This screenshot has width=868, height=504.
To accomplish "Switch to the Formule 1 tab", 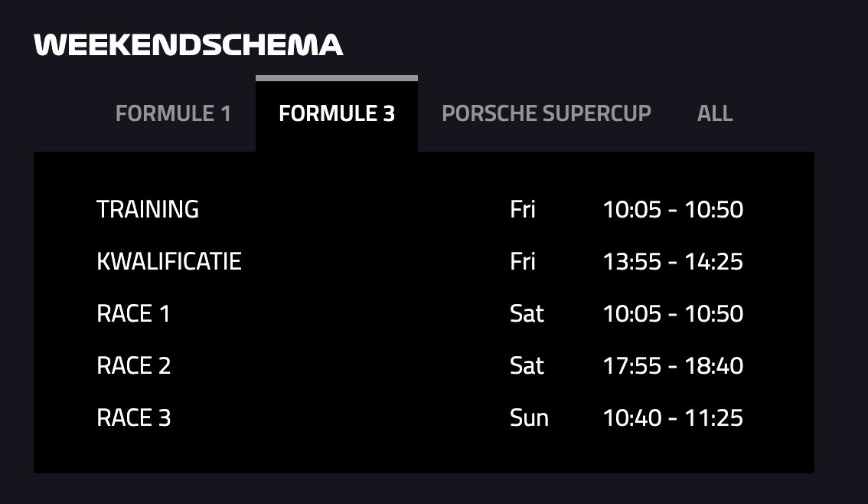I will 173,113.
